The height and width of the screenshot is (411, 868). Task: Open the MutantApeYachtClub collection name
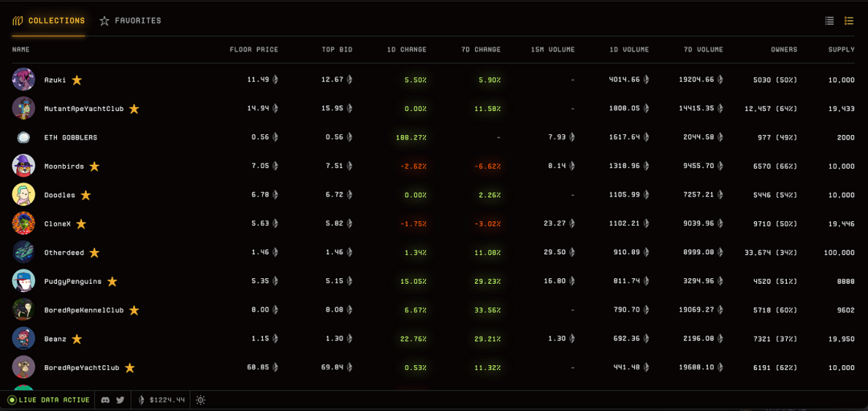click(84, 109)
